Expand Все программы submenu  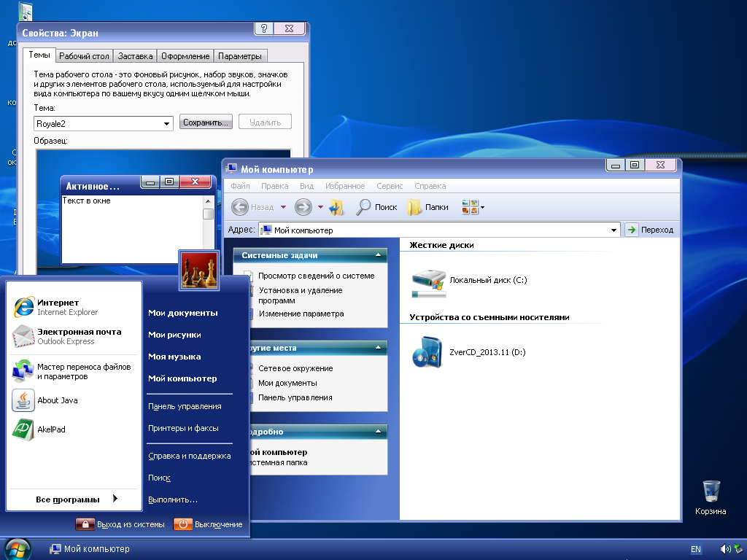[x=75, y=499]
